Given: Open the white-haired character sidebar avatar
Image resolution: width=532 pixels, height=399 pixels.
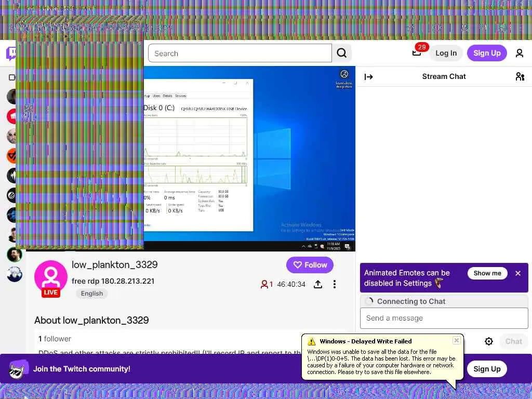Looking at the screenshot, I should tap(14, 274).
